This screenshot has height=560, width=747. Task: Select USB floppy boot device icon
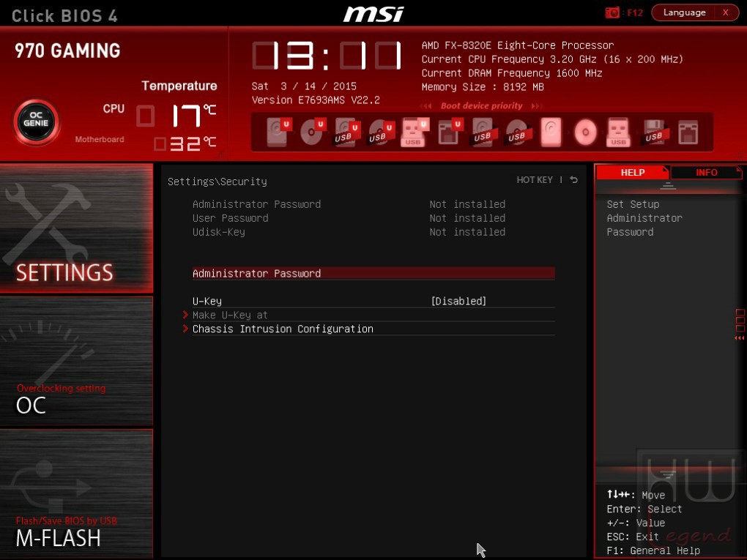[655, 132]
